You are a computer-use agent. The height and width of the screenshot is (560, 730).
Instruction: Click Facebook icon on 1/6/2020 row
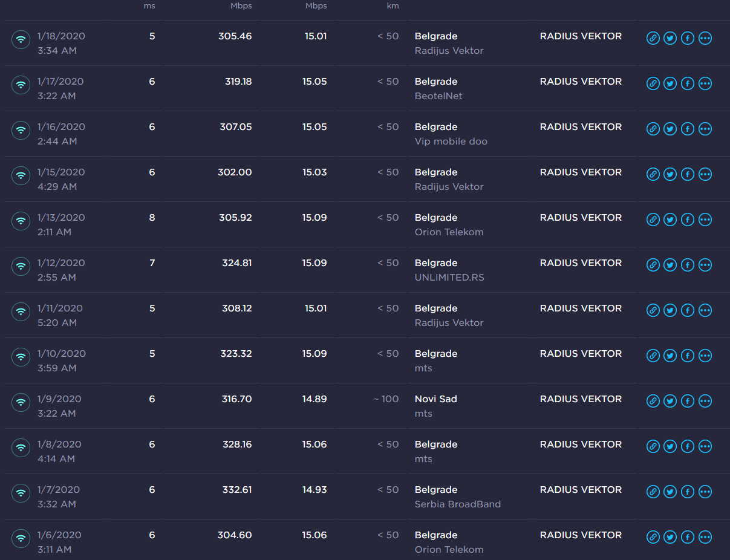coord(688,537)
